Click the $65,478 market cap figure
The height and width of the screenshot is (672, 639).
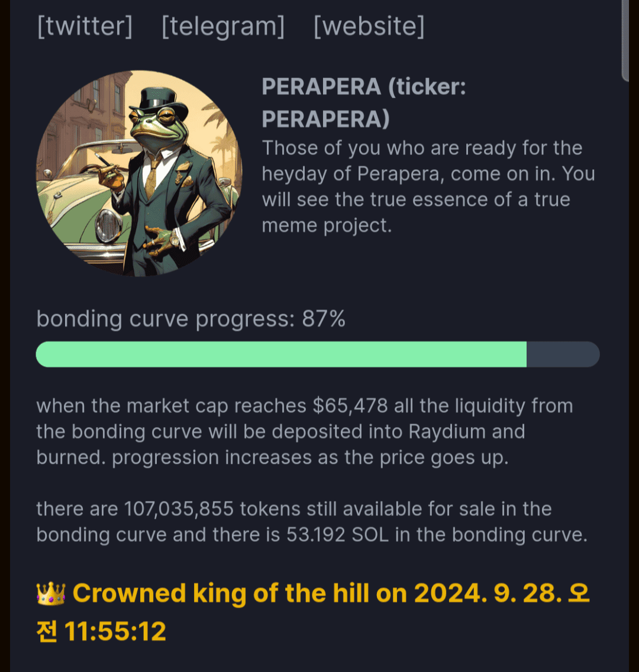pyautogui.click(x=350, y=406)
